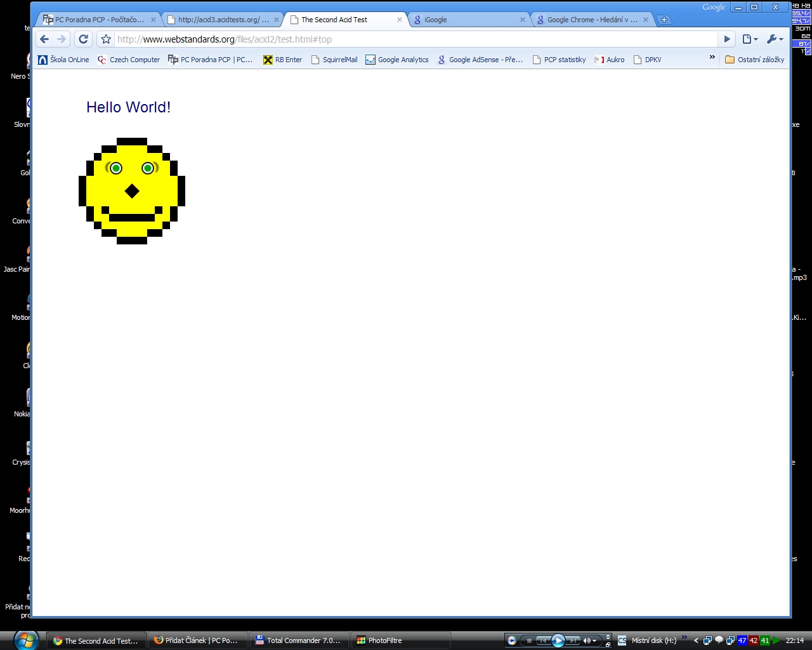Open the wrench settings menu

[x=775, y=39]
